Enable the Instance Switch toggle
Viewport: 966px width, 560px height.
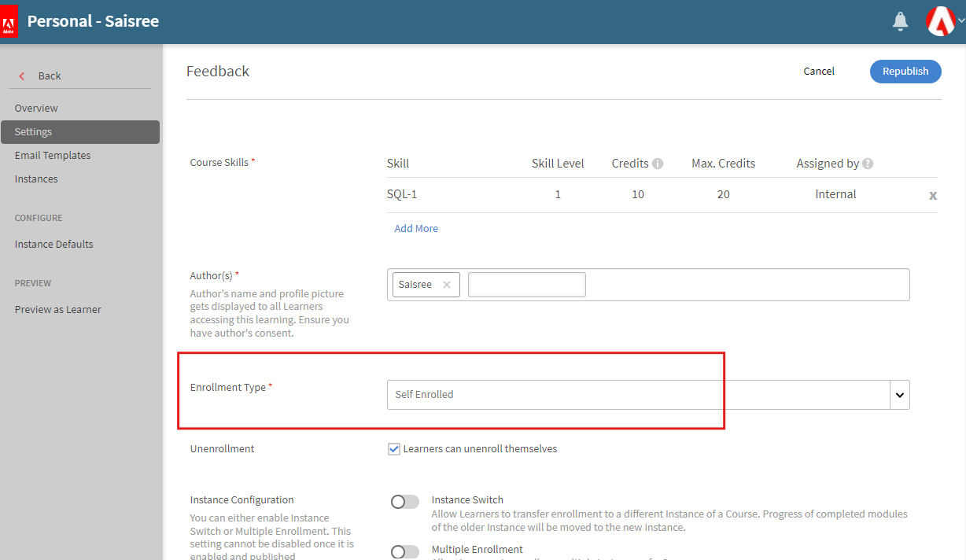pos(404,502)
